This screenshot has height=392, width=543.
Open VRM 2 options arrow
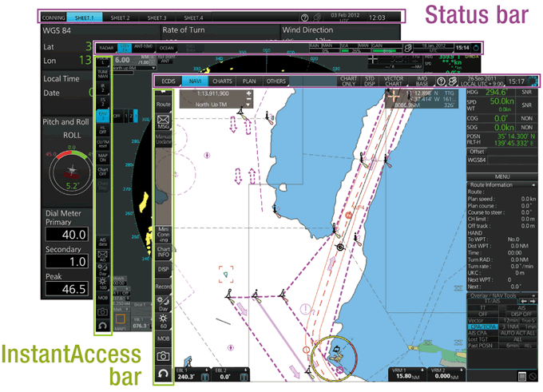(462, 370)
